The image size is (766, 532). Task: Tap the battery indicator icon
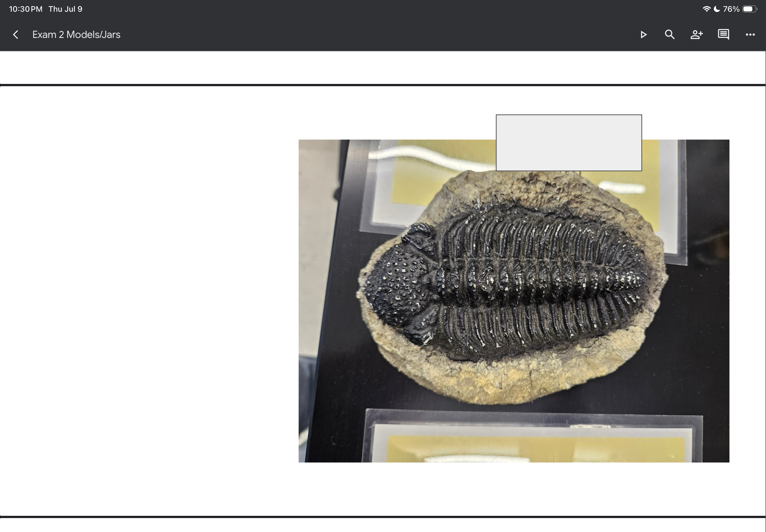[750, 9]
